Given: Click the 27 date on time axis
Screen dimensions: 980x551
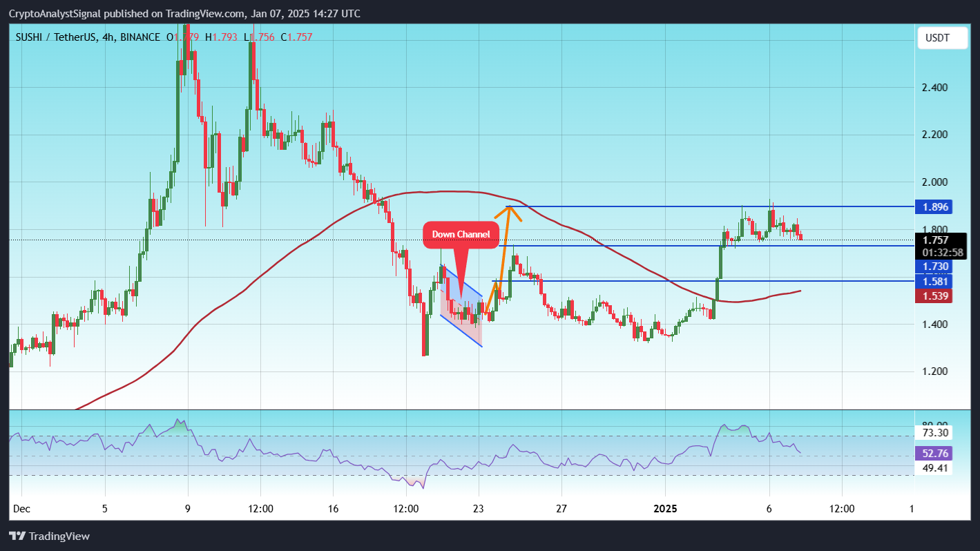Looking at the screenshot, I should [561, 509].
